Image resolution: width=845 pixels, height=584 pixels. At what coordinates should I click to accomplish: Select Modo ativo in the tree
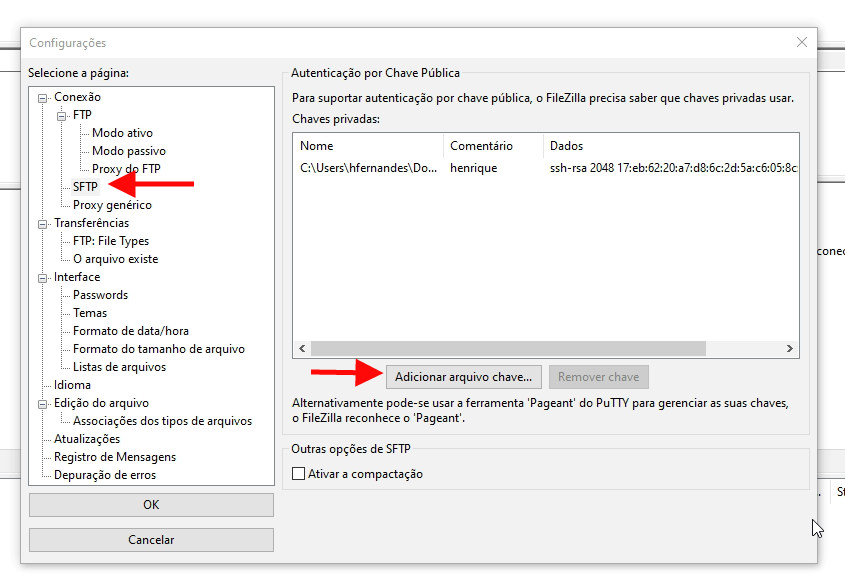coord(122,133)
